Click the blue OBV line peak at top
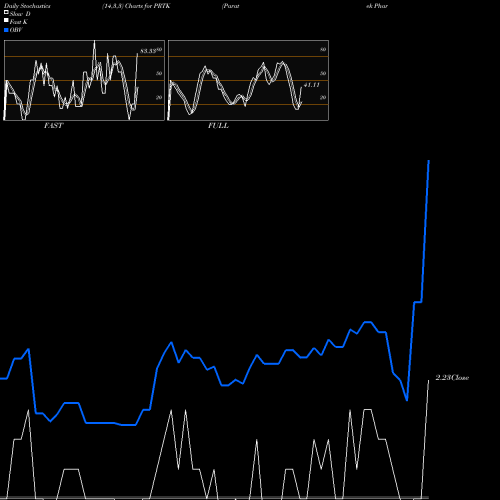The height and width of the screenshot is (500, 500). click(429, 161)
